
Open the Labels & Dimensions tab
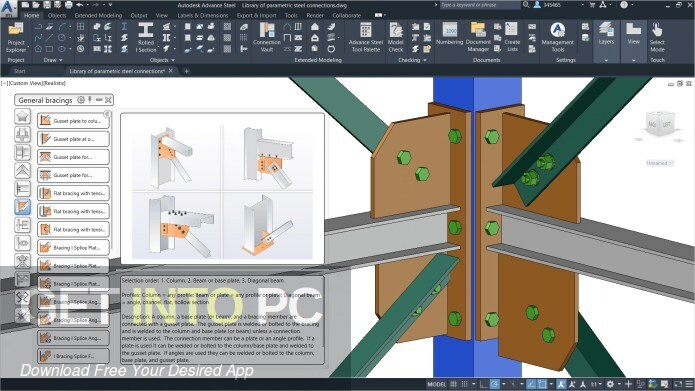[203, 15]
